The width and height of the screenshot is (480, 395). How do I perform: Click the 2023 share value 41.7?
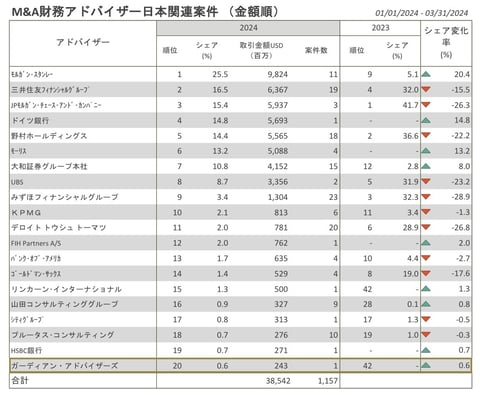click(x=410, y=105)
